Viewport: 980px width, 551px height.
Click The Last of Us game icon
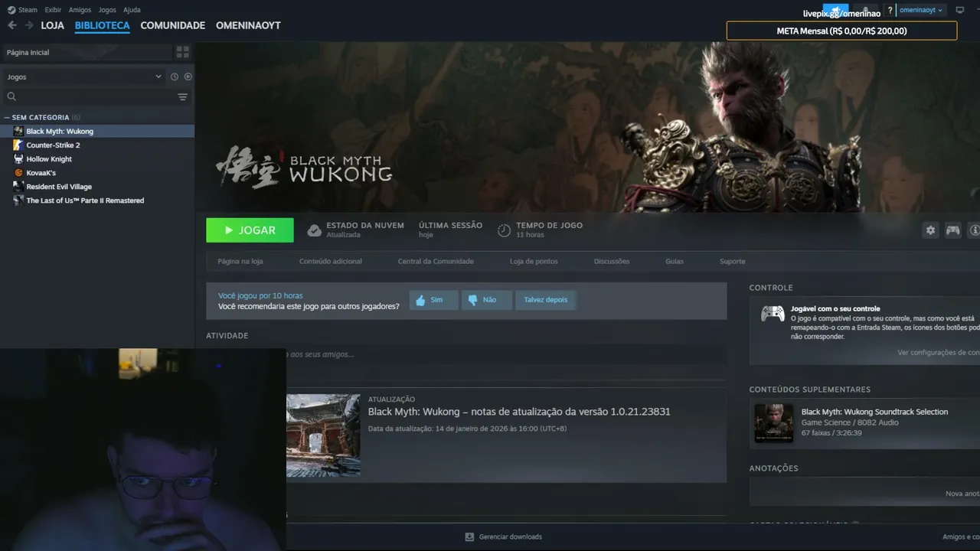(18, 200)
